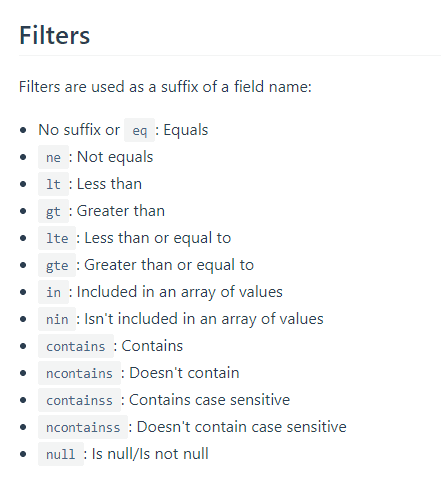441x498 pixels.
Task: Click the 'lt' code suffix
Action: point(53,184)
